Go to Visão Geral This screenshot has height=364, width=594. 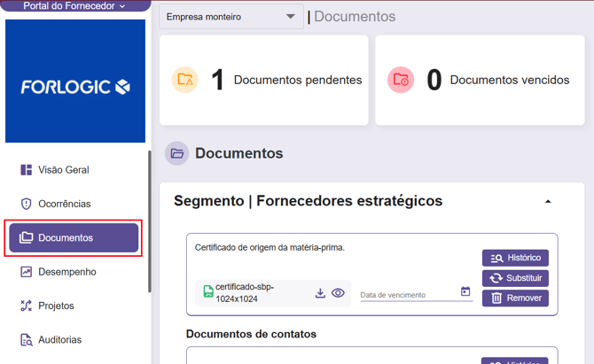pos(63,170)
